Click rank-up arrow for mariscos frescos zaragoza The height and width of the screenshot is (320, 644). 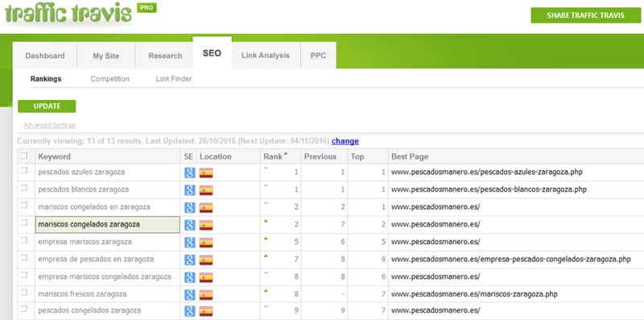tap(266, 290)
